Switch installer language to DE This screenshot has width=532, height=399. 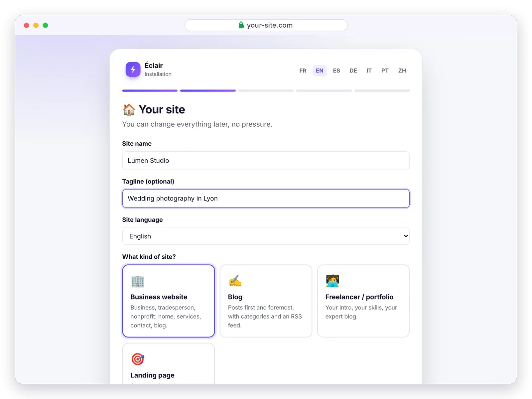[x=353, y=70]
